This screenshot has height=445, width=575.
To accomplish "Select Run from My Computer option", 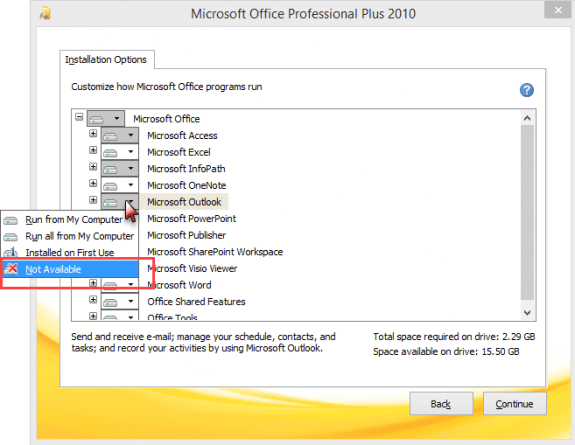I will click(x=70, y=220).
